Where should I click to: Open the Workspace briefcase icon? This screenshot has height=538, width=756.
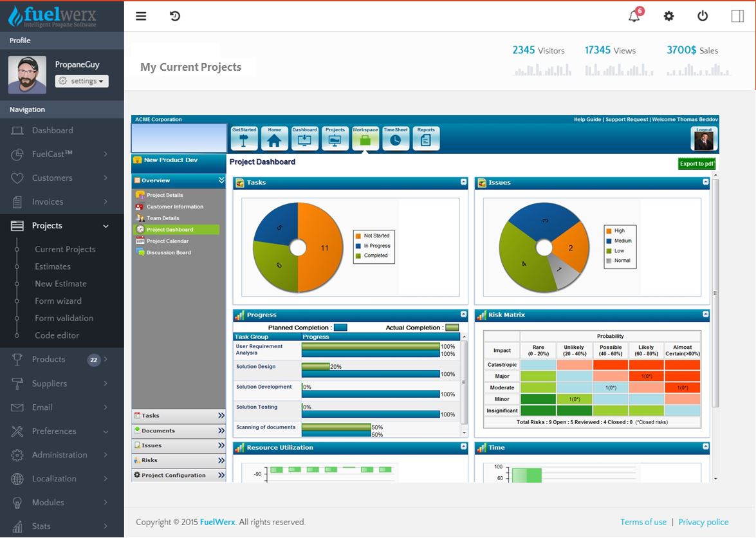[365, 138]
